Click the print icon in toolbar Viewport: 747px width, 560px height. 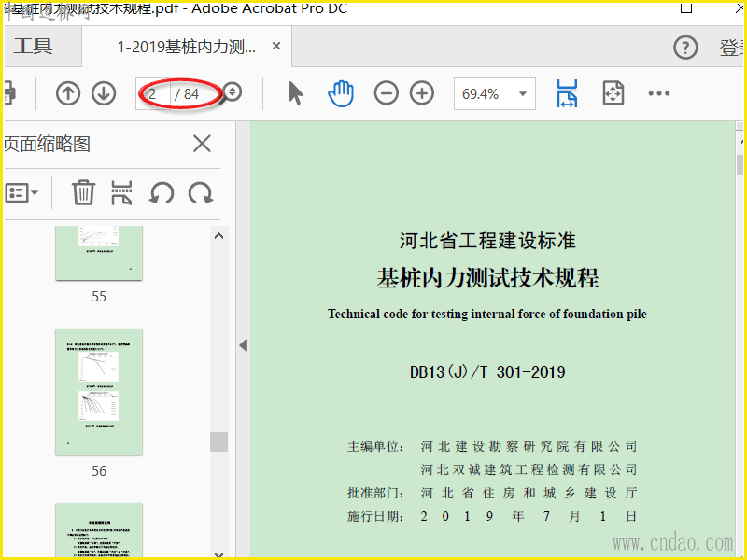pyautogui.click(x=9, y=92)
